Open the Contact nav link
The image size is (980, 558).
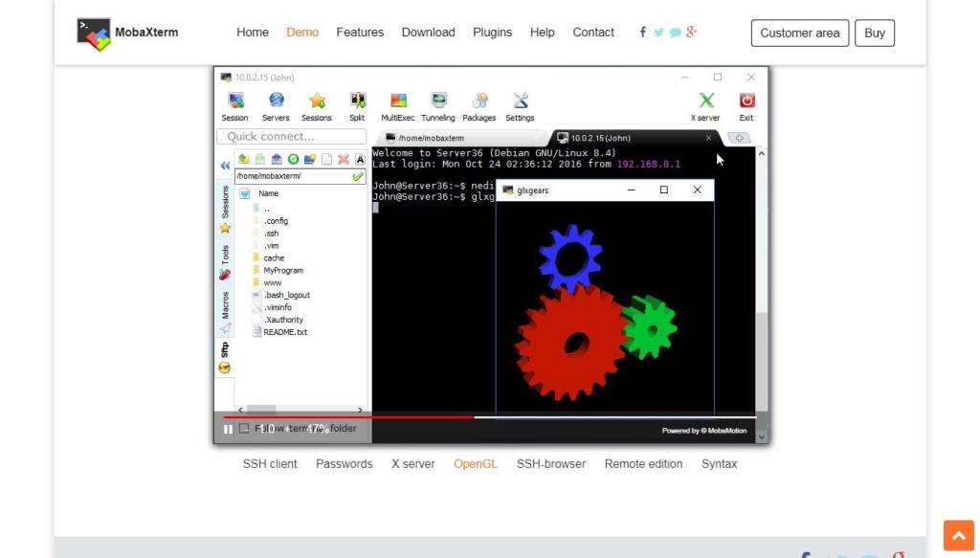593,33
